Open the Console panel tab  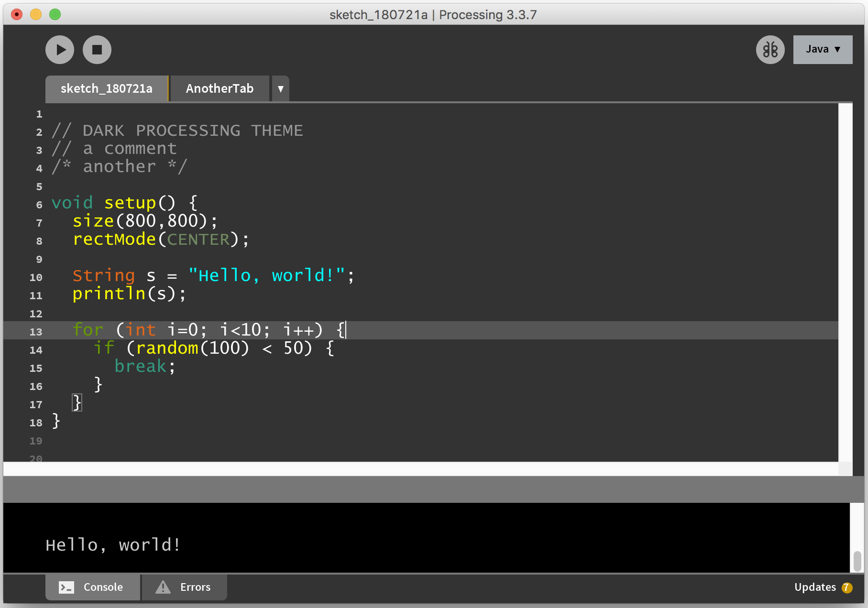click(93, 587)
